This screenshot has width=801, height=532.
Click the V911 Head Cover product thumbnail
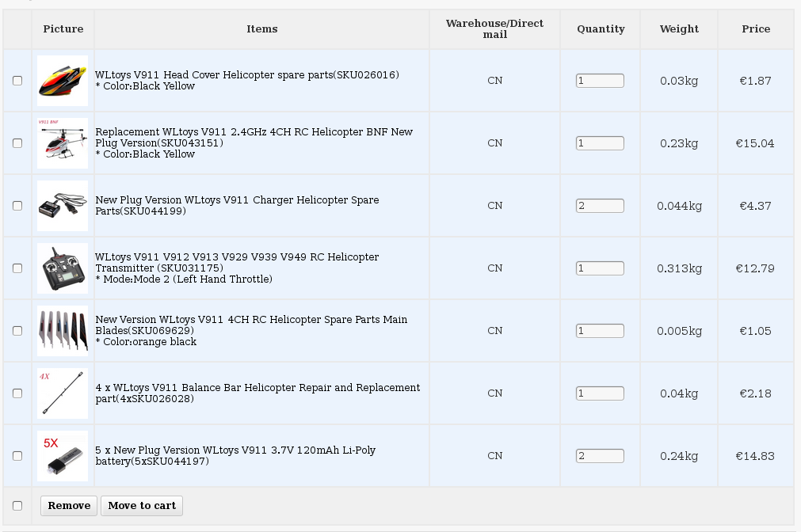pos(63,81)
